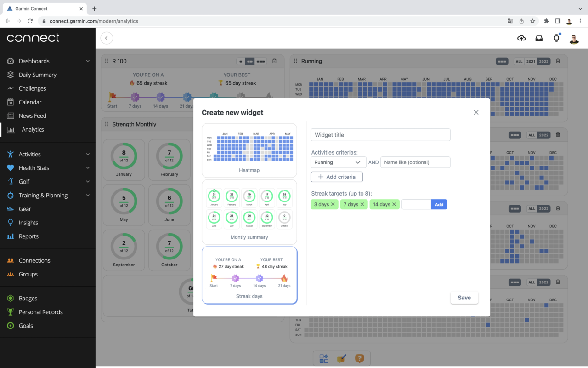Viewport: 588px width, 368px height.
Task: Delete the R 100 widget
Action: (274, 61)
